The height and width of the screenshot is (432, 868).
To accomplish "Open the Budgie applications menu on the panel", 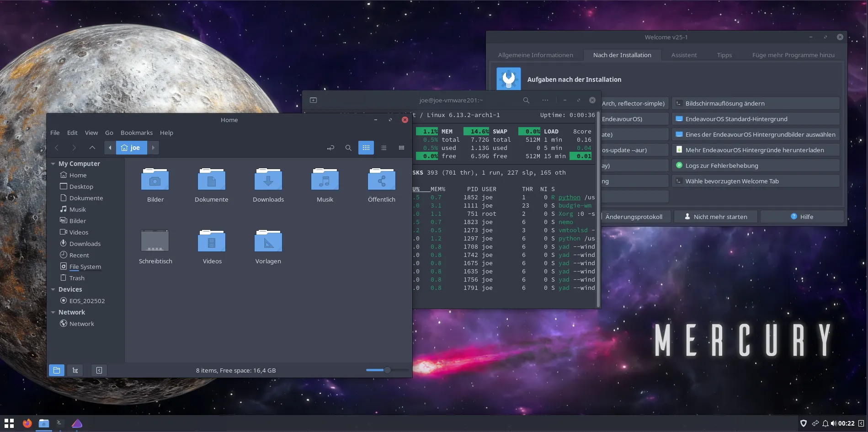I will 9,423.
